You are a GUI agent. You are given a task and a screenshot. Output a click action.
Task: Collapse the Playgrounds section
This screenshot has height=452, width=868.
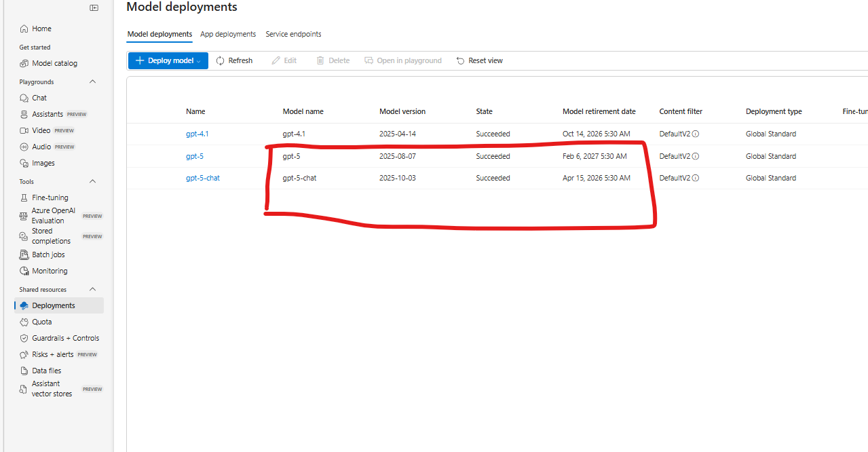[x=93, y=81]
